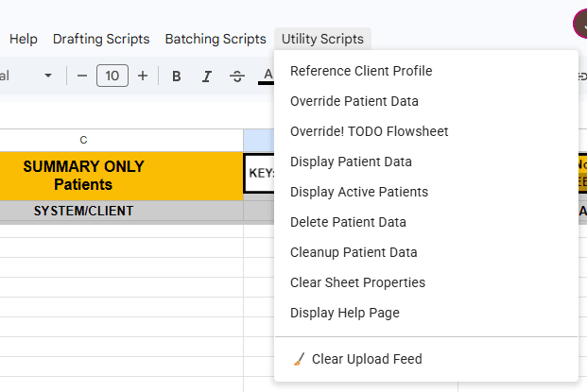This screenshot has width=587, height=392.
Task: Select Display Patient Data
Action: (x=426, y=162)
